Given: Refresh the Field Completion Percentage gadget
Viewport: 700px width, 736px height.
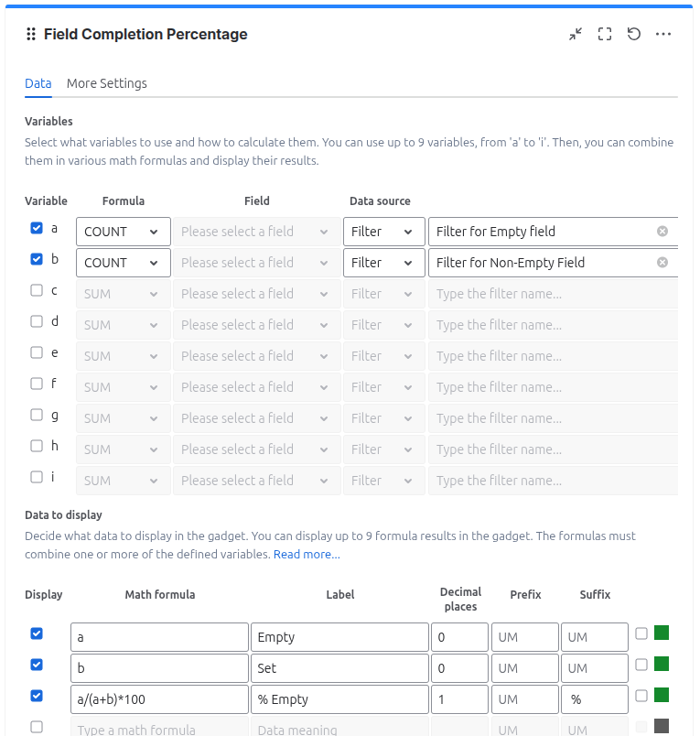Looking at the screenshot, I should [634, 34].
